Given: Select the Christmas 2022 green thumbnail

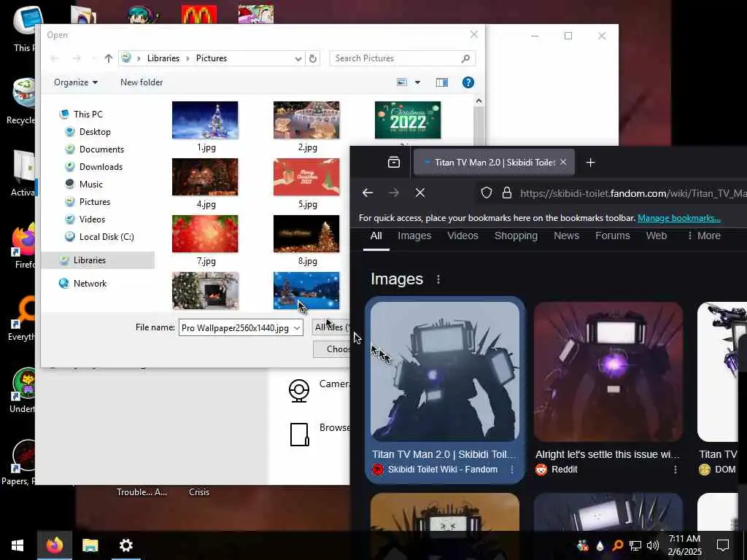Looking at the screenshot, I should click(x=408, y=120).
